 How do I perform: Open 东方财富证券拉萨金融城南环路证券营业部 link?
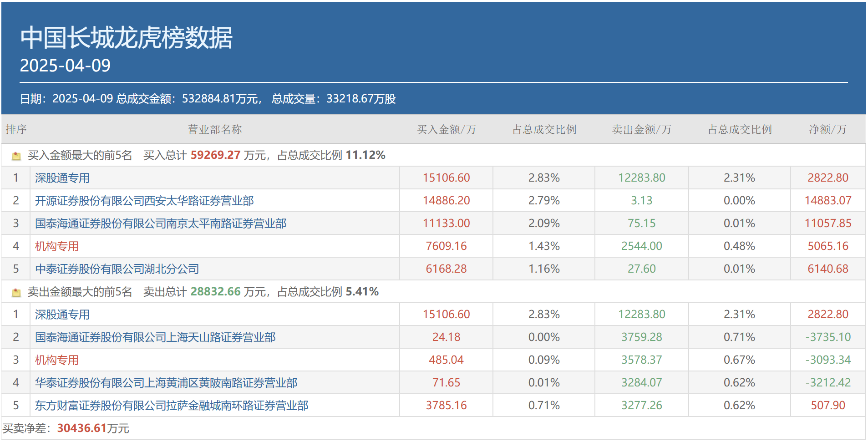click(x=172, y=406)
